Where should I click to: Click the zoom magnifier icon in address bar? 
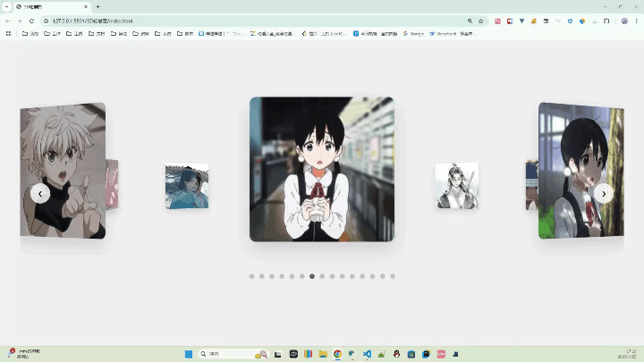pos(470,21)
